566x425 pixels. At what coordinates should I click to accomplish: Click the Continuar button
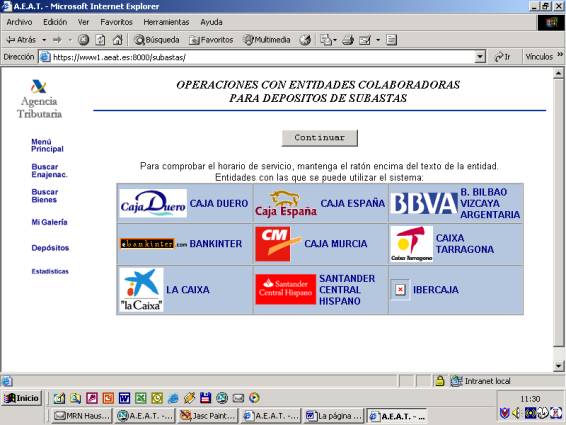pos(319,138)
